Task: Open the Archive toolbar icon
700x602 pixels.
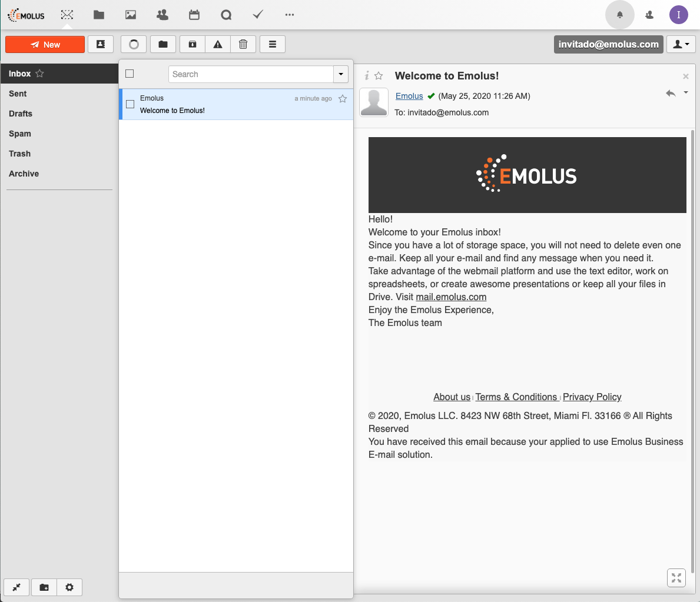Action: tap(192, 44)
